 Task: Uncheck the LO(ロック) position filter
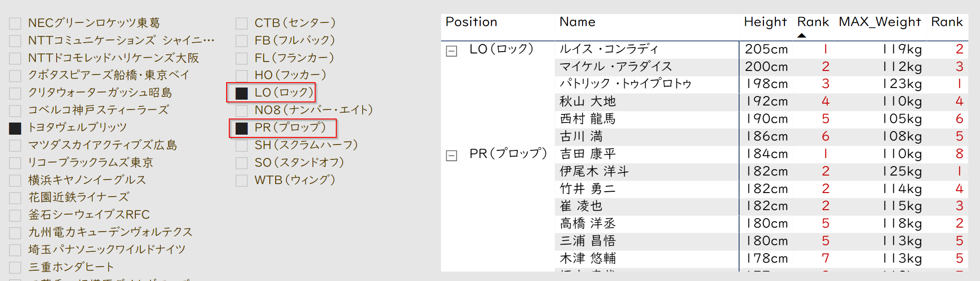coord(242,93)
